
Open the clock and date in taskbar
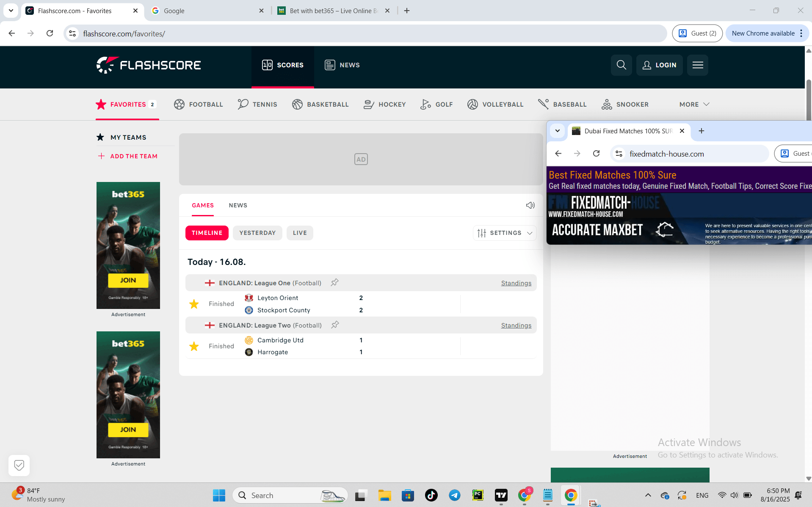pos(775,495)
